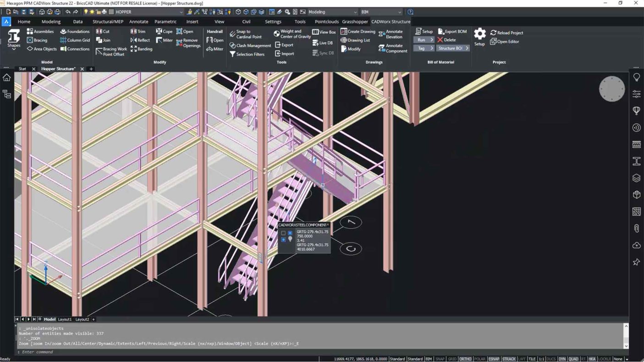Launch the Column Grid tool

75,40
